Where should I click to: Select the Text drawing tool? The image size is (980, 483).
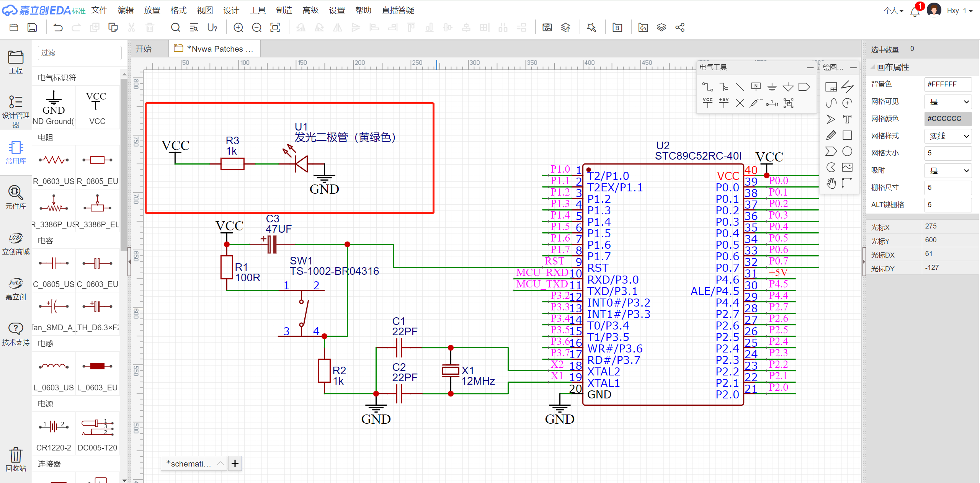coord(847,119)
